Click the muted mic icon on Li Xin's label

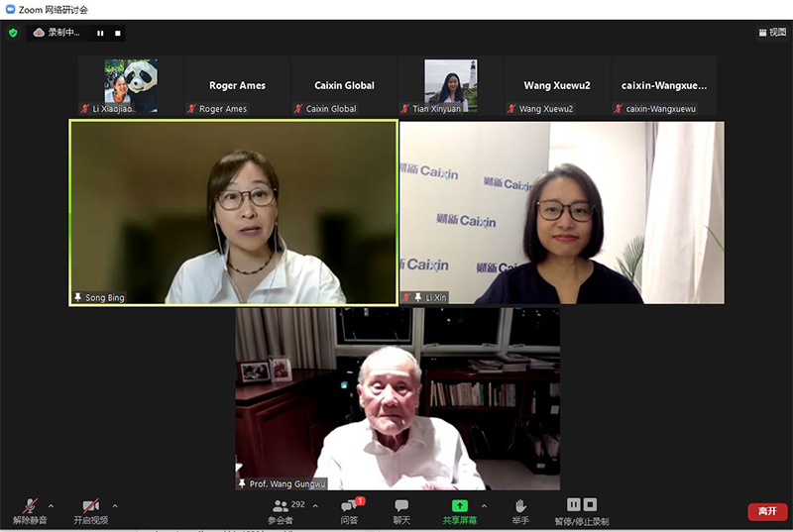[406, 297]
